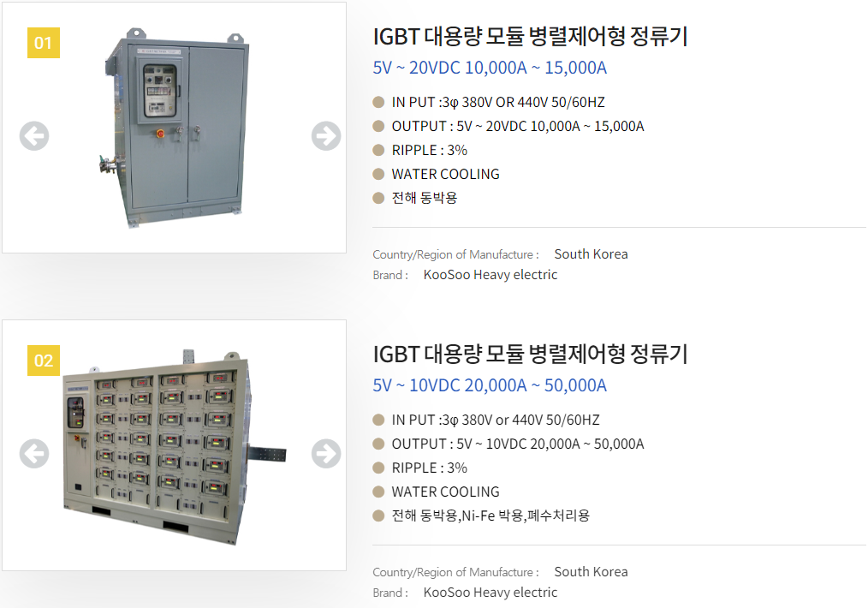Open first IGBT 대용량 모듈 product title

coord(530,37)
